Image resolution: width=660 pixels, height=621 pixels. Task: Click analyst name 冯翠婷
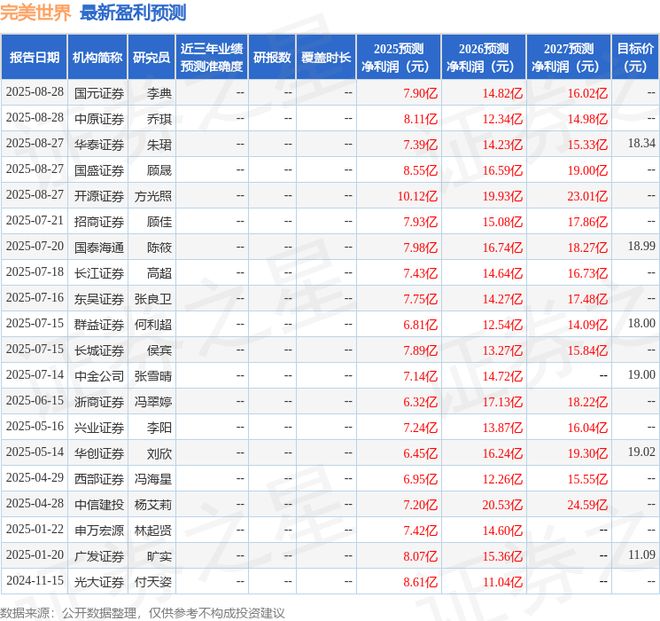pos(153,402)
